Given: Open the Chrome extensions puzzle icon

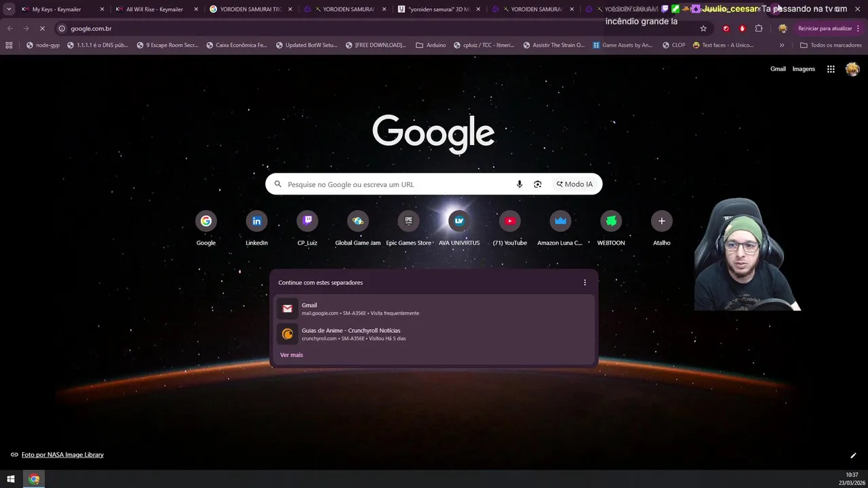Looking at the screenshot, I should [759, 28].
